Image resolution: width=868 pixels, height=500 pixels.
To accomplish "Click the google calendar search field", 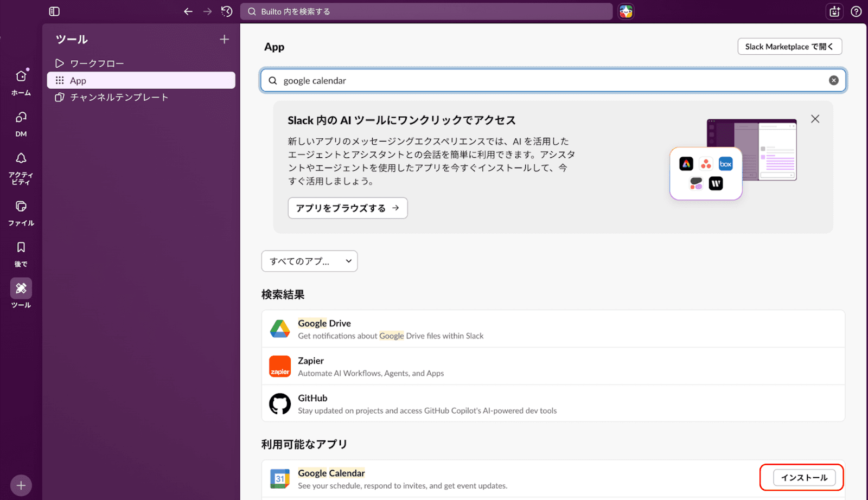I will pos(553,80).
